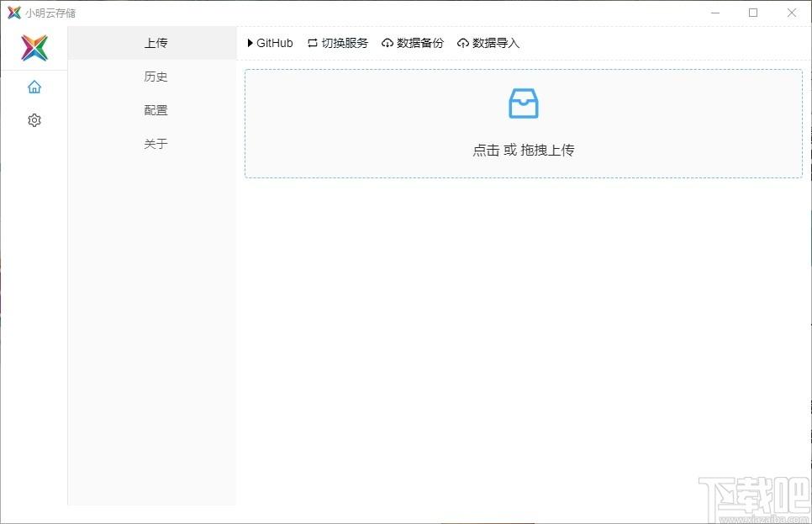Open the 历史 history page

tap(152, 77)
